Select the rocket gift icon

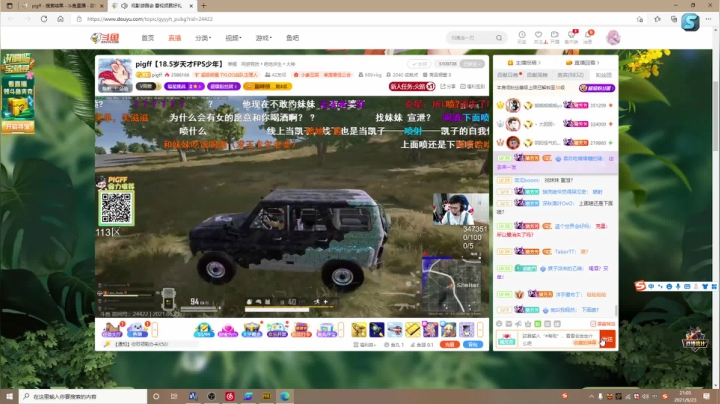377,330
